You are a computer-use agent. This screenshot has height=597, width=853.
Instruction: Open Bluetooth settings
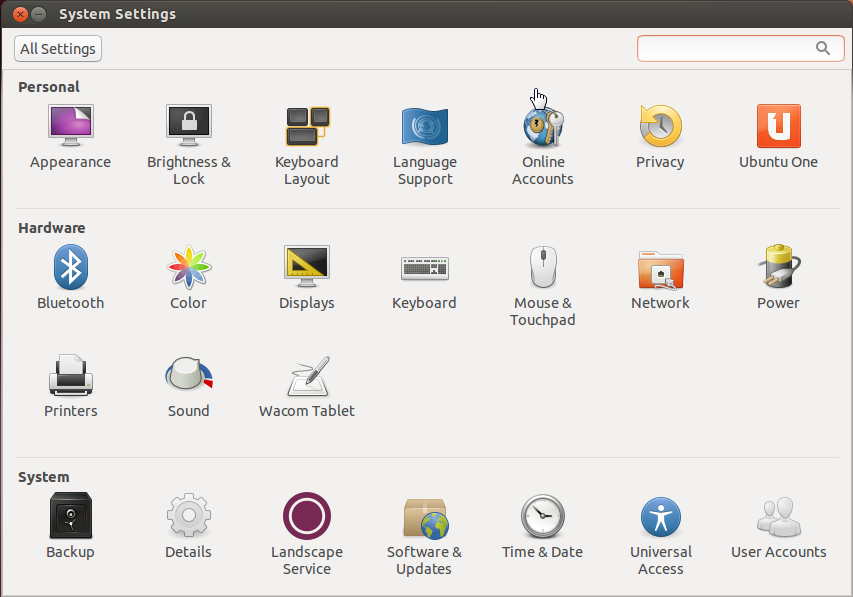coord(70,268)
